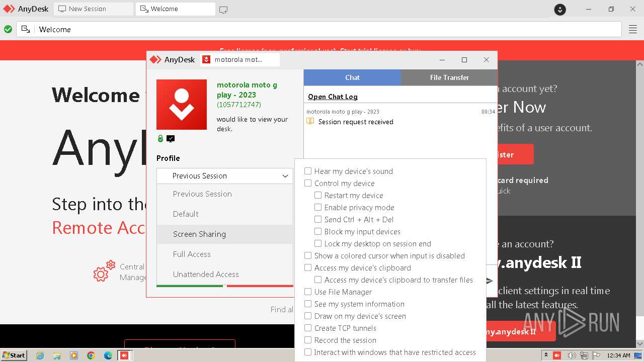644x362 pixels.
Task: Open Chat Log link
Action: coord(333,97)
